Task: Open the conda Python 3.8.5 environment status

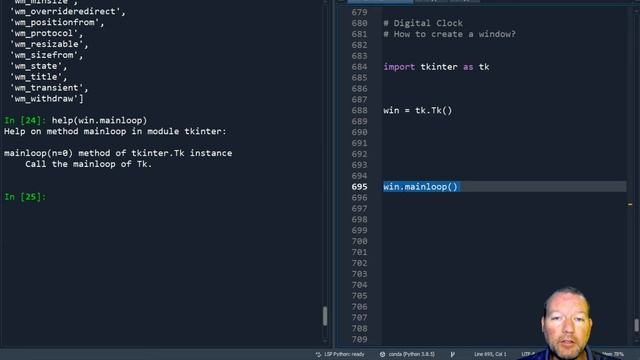Action: coord(407,354)
